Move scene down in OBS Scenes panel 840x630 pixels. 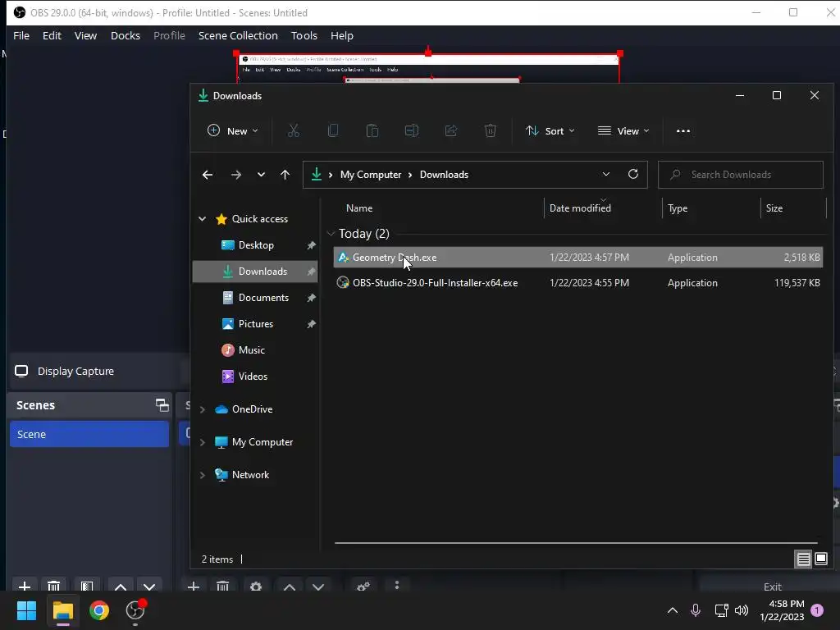(x=149, y=587)
